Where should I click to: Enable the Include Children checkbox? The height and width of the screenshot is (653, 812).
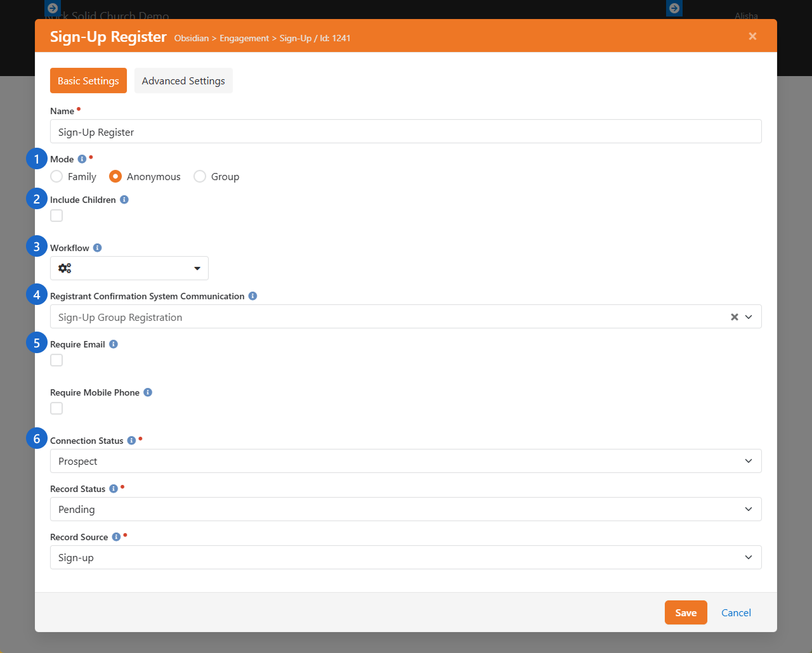click(x=56, y=216)
